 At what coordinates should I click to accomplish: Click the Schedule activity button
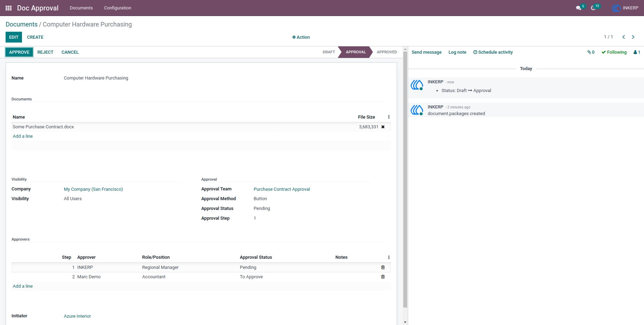pyautogui.click(x=493, y=52)
